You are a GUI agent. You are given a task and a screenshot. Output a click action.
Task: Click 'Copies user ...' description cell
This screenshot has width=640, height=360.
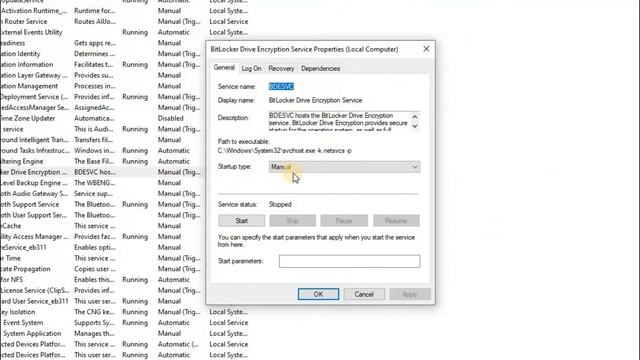(95, 269)
